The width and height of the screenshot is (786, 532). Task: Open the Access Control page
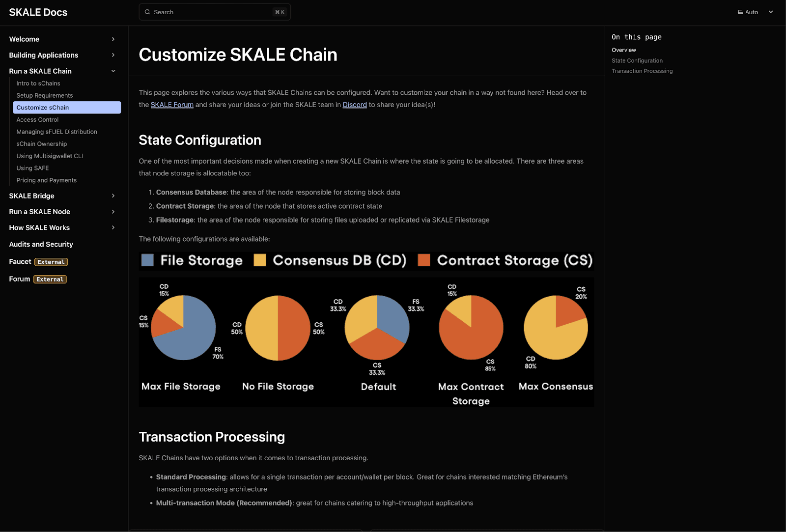(37, 120)
